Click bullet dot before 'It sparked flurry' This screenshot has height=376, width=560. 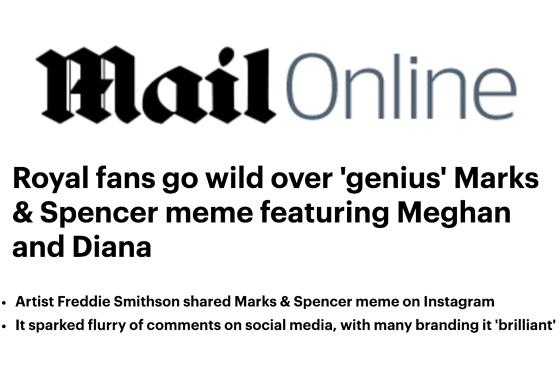[x=4, y=326]
